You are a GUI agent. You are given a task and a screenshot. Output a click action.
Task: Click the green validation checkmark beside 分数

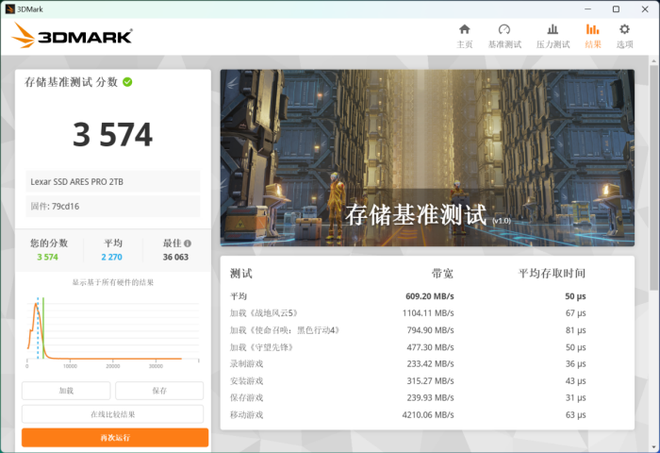pos(128,82)
